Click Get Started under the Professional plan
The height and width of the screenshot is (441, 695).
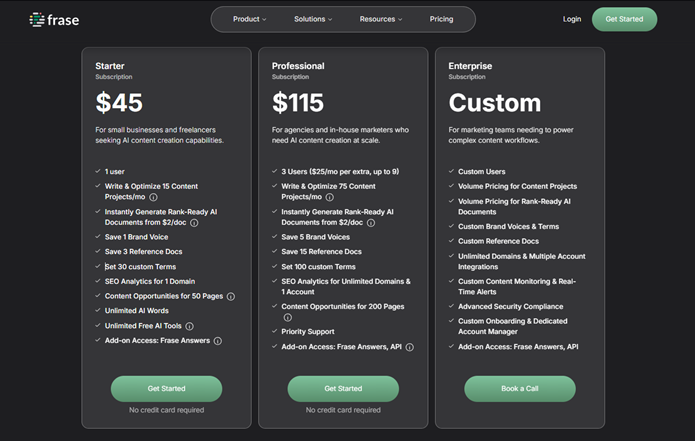(x=343, y=388)
